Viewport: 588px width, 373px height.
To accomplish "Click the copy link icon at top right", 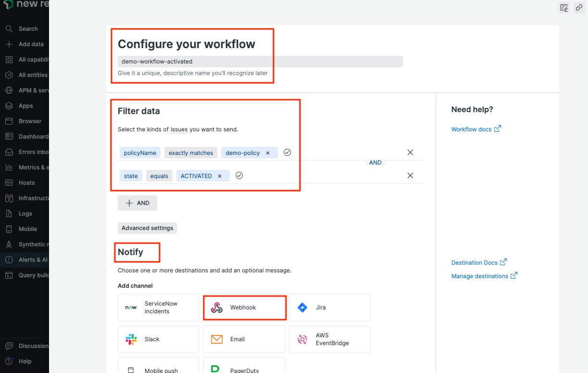I will (578, 8).
